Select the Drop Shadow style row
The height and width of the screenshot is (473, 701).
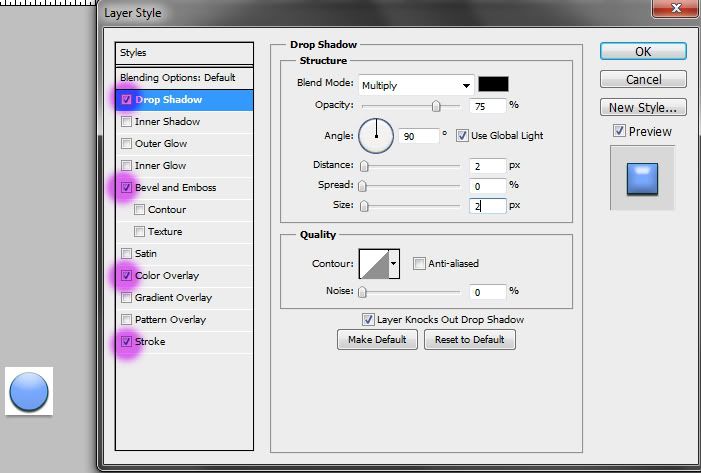click(x=184, y=100)
